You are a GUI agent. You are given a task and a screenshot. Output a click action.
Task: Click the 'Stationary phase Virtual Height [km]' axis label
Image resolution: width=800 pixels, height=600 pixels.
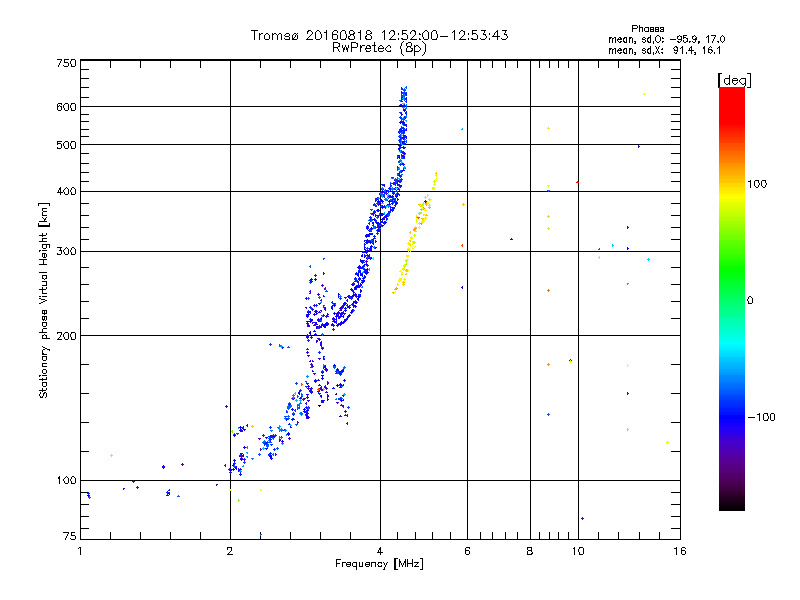[x=44, y=300]
